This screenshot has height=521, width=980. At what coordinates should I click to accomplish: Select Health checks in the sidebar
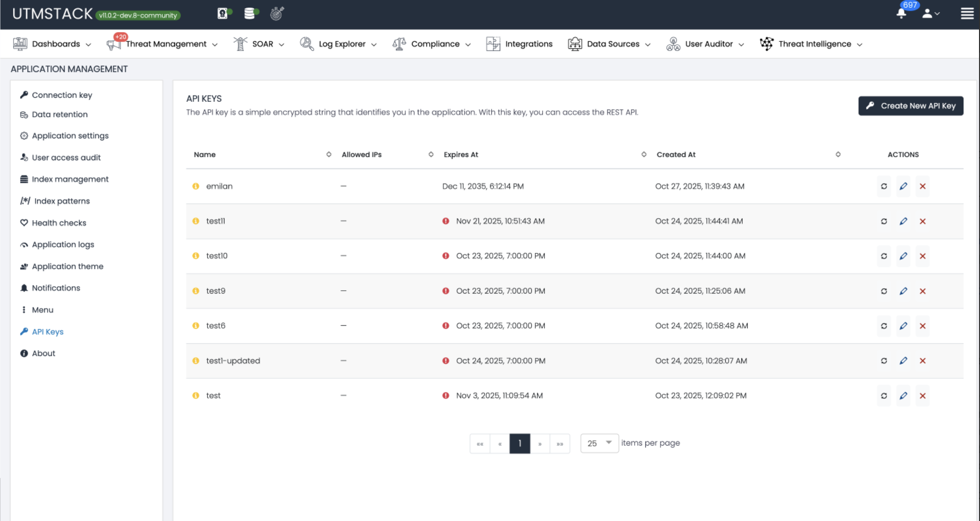[59, 223]
